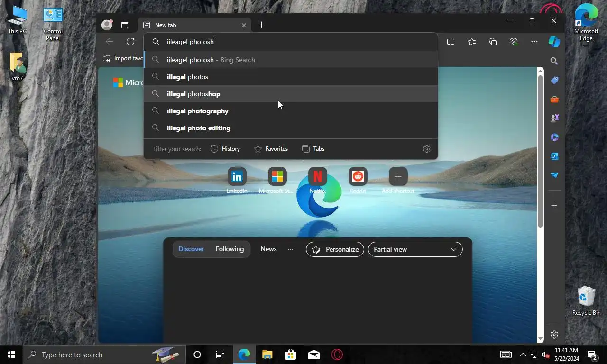This screenshot has height=364, width=607.
Task: Open the Opera icon on taskbar
Action: point(337,355)
